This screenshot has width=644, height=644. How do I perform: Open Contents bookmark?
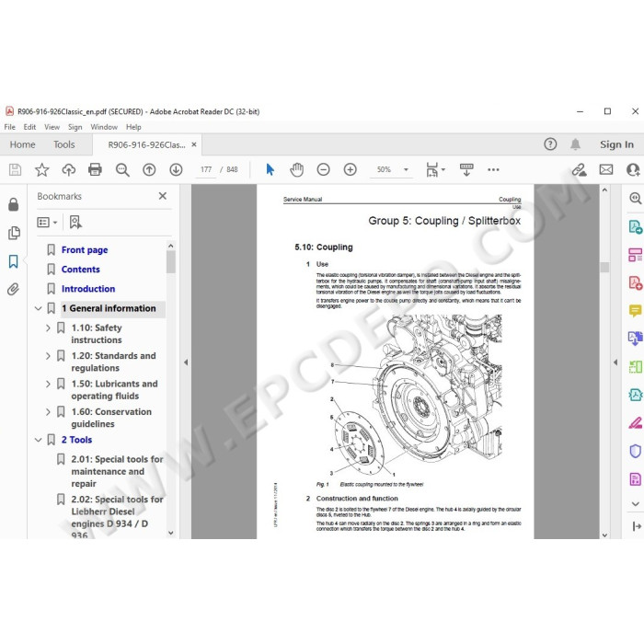(81, 269)
